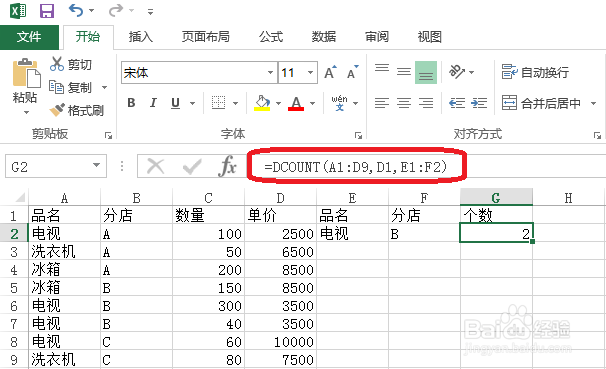This screenshot has width=606, height=369.
Task: Switch to the 插入 (Insert) tab
Action: tap(141, 37)
